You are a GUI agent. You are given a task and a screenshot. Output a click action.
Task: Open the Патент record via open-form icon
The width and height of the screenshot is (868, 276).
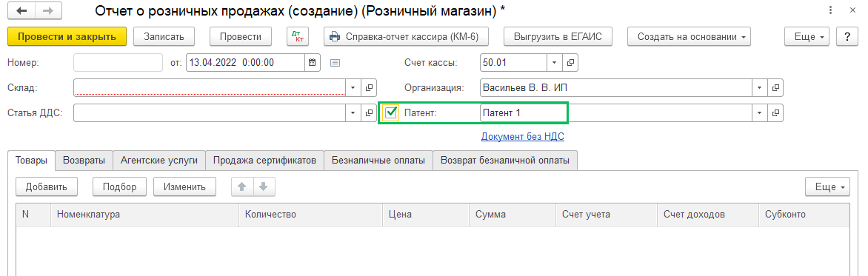point(775,112)
